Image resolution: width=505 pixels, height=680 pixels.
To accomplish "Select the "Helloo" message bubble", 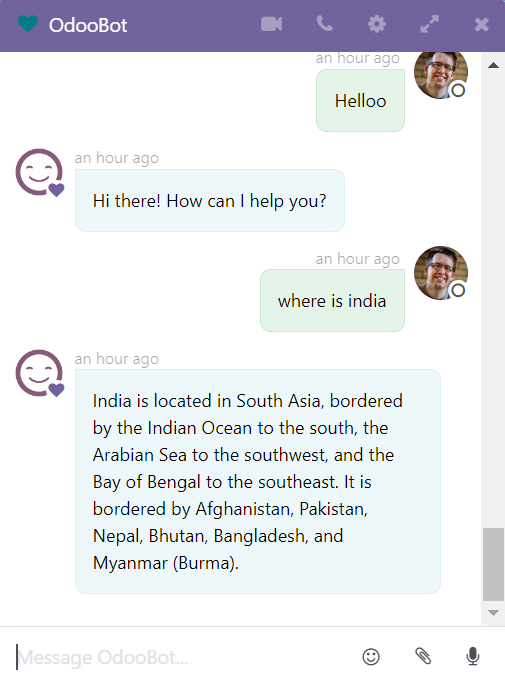I will tap(361, 101).
